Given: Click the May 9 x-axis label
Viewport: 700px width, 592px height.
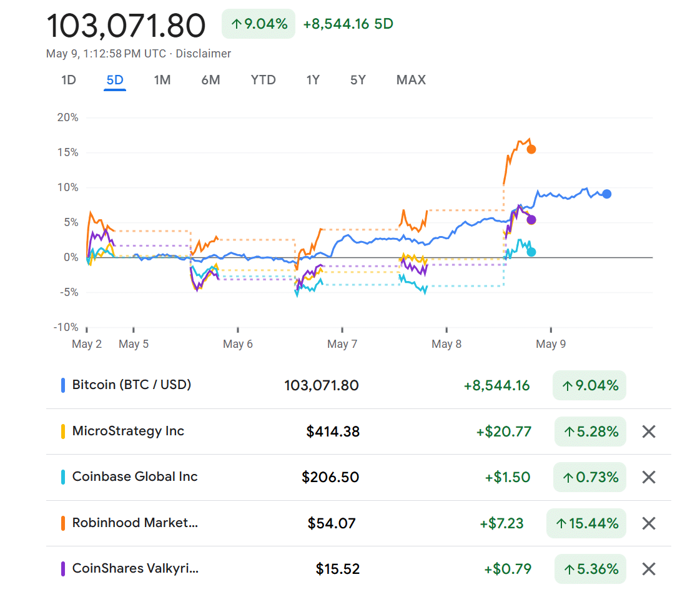Looking at the screenshot, I should pyautogui.click(x=551, y=344).
